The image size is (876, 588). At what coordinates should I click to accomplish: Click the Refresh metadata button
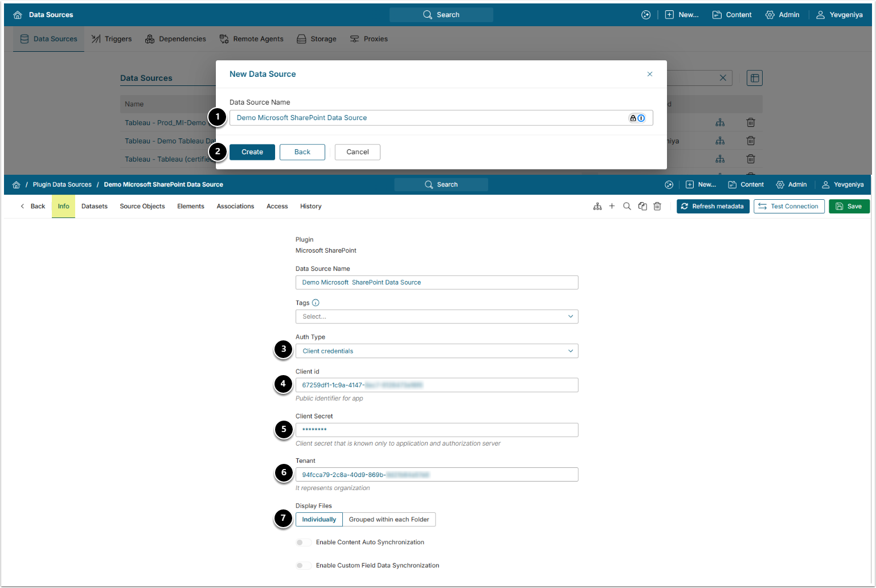(x=713, y=207)
